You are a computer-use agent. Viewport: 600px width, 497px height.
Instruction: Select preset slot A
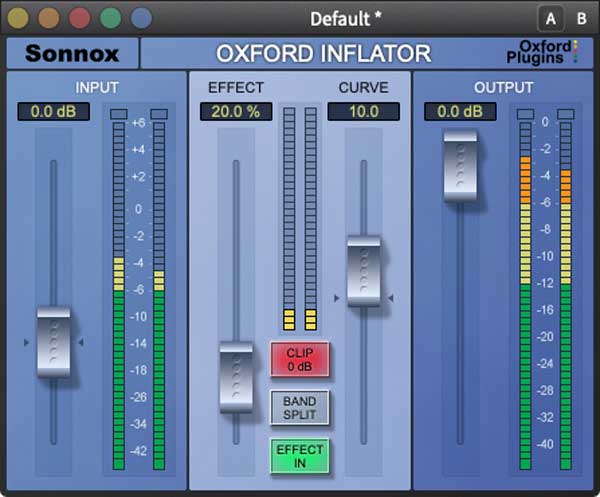coord(551,18)
